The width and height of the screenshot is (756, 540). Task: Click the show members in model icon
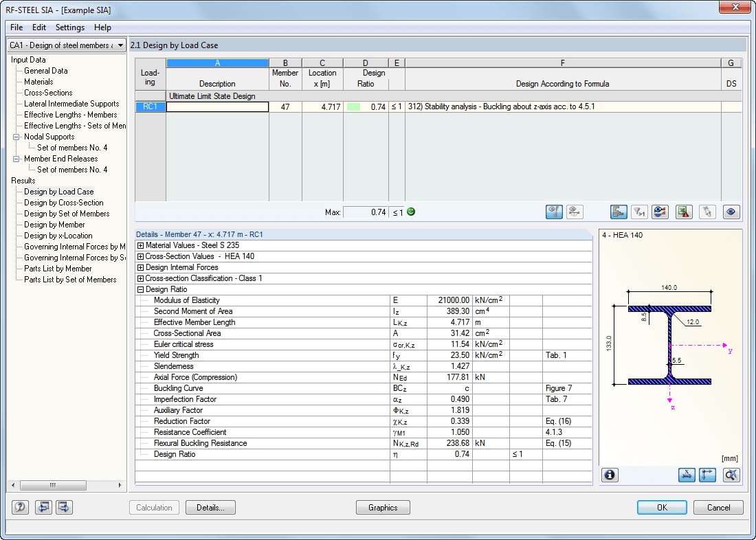tap(575, 212)
